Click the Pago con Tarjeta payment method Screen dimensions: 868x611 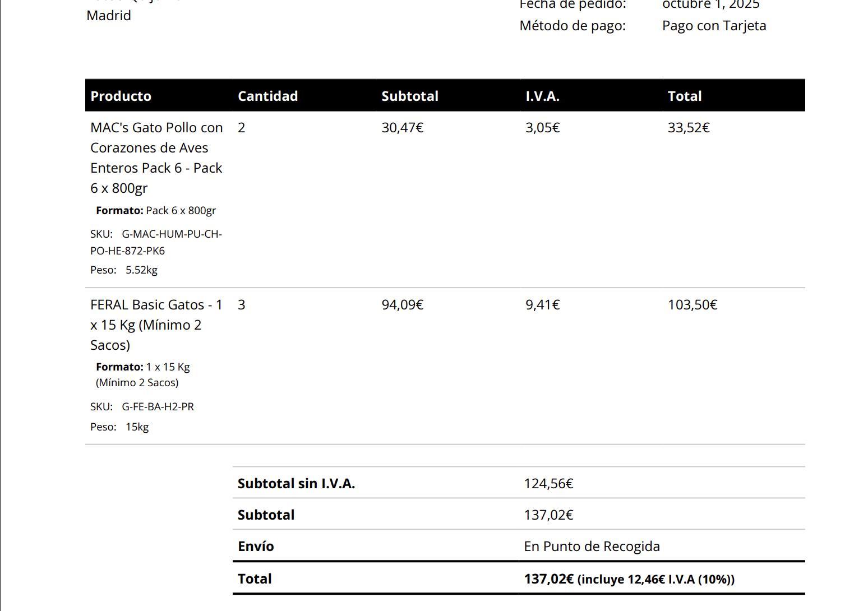714,26
